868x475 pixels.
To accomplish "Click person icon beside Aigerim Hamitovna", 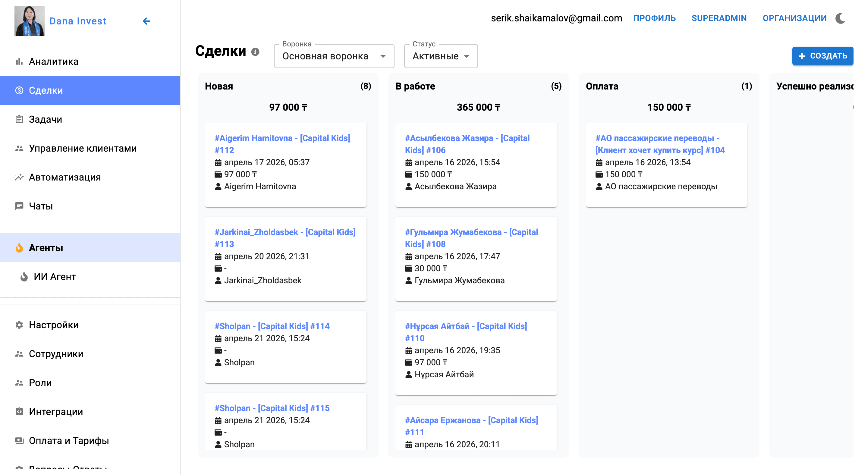I will coord(218,187).
